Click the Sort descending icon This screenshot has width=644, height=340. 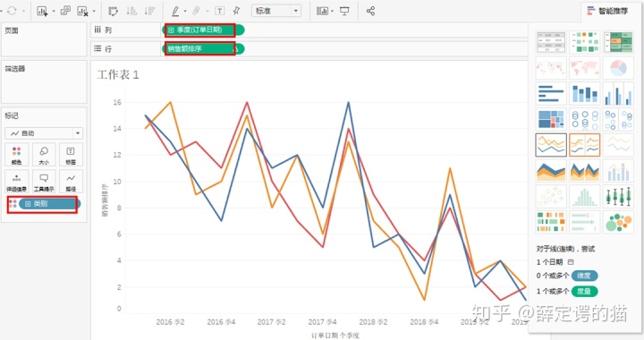(x=149, y=11)
